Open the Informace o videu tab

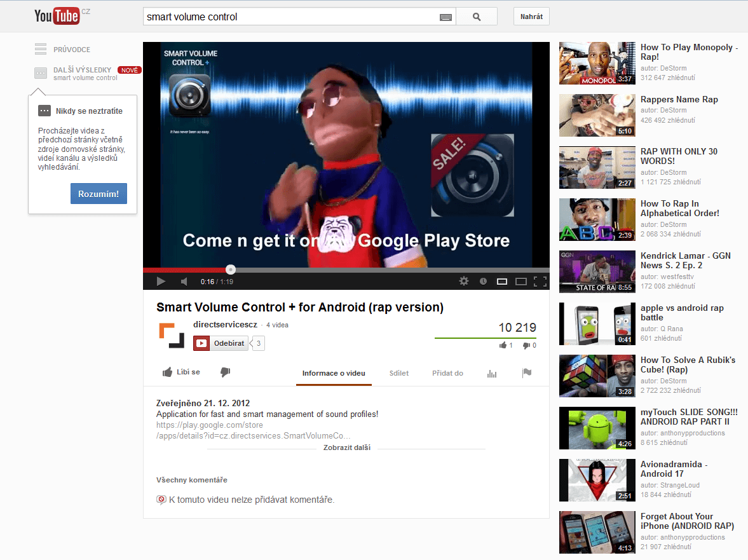[334, 373]
